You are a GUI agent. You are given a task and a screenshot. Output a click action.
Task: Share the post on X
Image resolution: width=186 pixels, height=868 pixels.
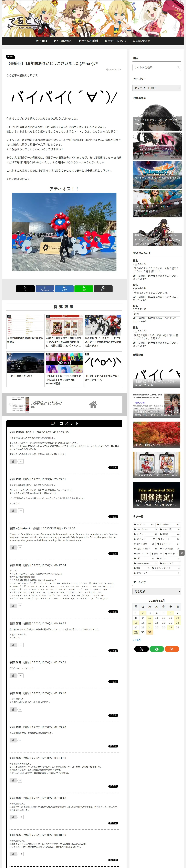25,288
